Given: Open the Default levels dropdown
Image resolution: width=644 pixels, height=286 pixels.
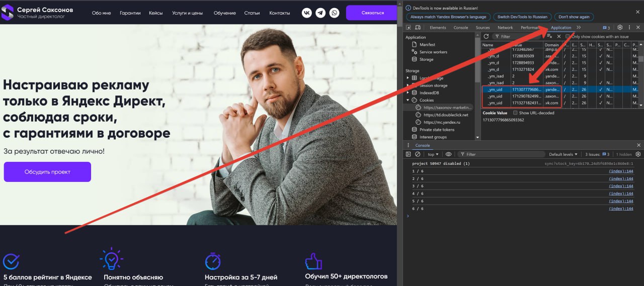Looking at the screenshot, I should point(563,154).
